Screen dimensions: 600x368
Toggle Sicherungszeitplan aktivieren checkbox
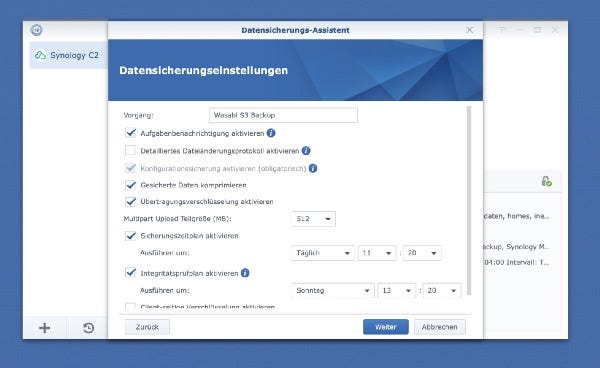(130, 235)
